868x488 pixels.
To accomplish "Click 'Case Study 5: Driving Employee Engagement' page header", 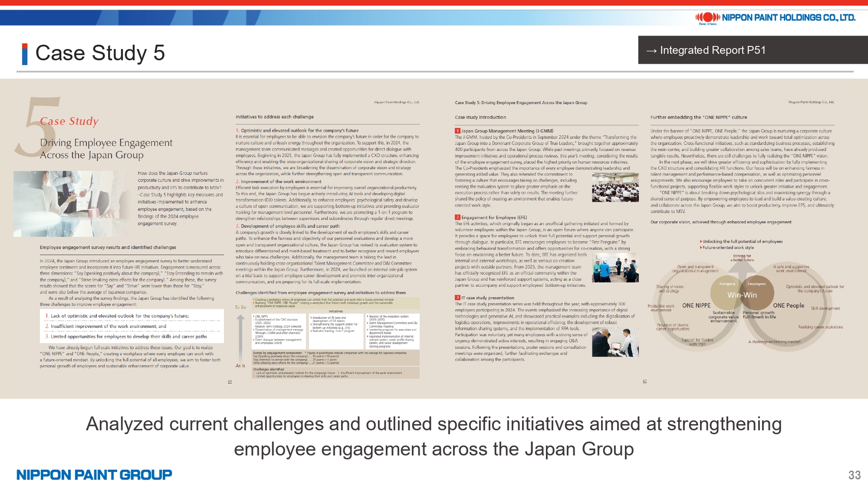I will 521,103.
